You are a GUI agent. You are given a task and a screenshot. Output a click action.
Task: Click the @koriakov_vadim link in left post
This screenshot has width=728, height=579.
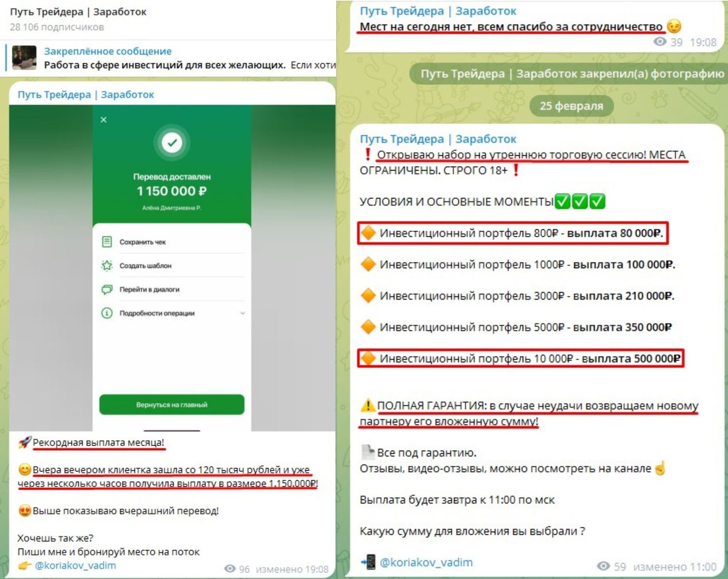pyautogui.click(x=75, y=565)
